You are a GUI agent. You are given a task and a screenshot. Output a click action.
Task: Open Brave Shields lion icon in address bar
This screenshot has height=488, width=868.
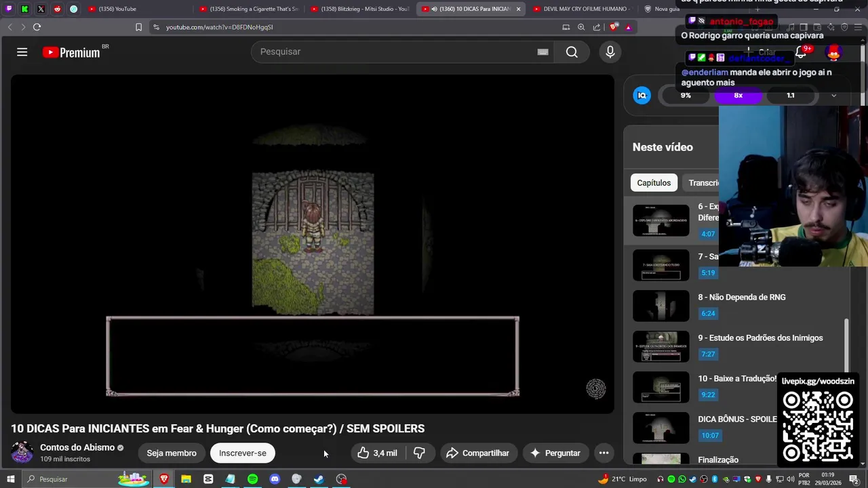(614, 27)
